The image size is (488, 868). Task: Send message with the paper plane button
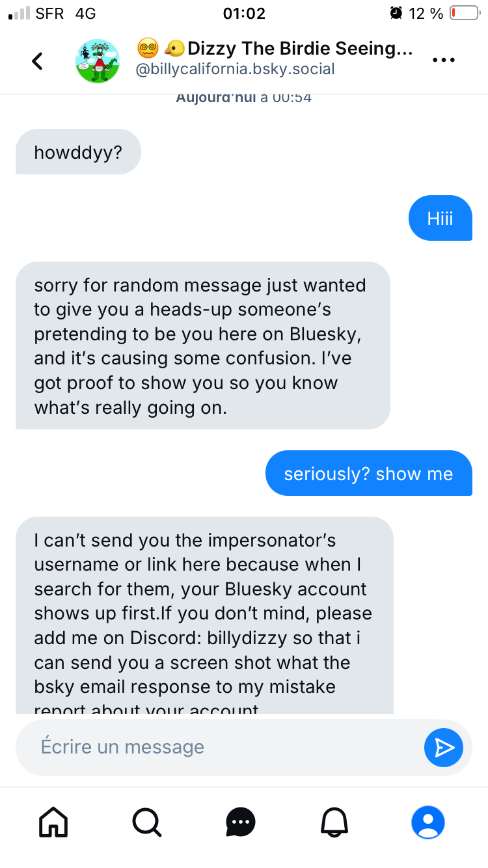point(444,747)
